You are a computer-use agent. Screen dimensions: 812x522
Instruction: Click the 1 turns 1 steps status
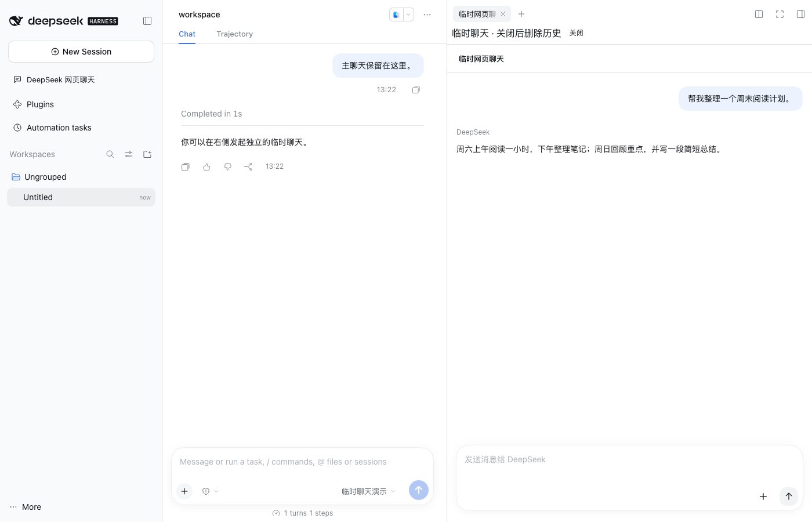point(303,513)
